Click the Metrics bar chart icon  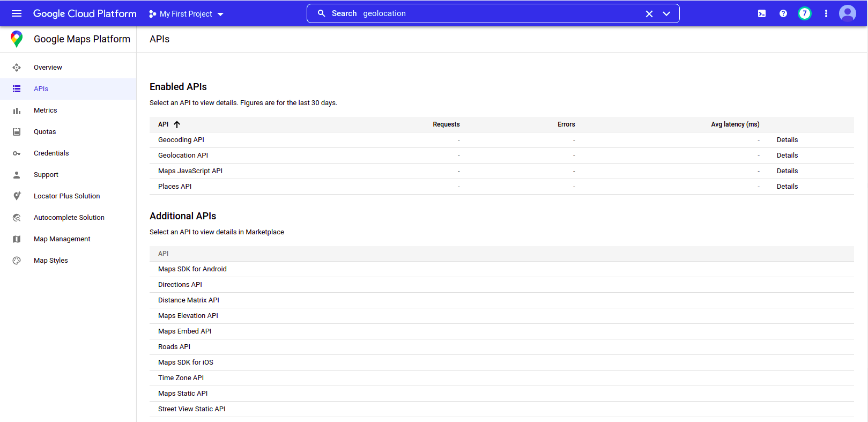(17, 110)
